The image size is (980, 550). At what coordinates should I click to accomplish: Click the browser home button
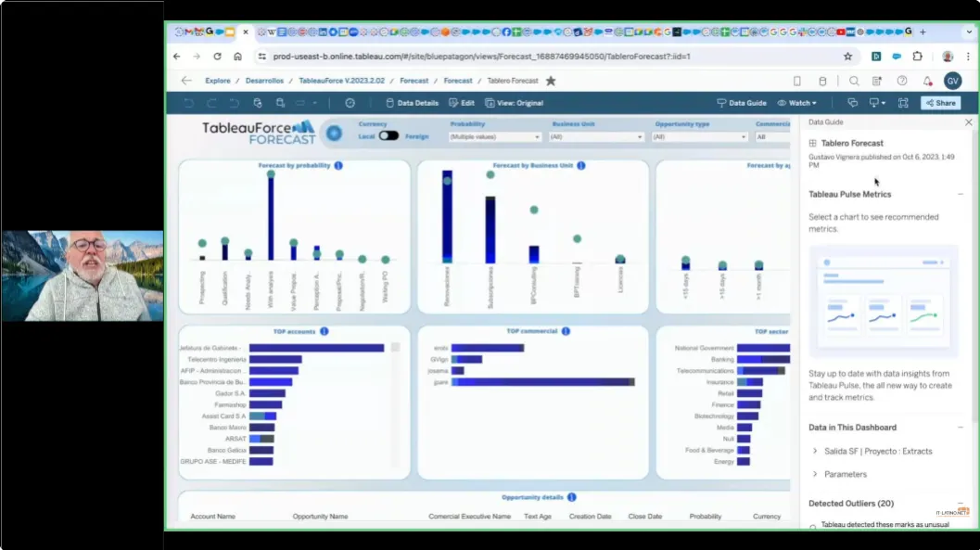pos(237,57)
